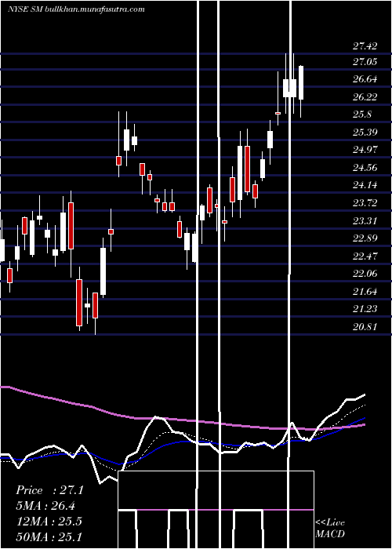Image resolution: width=392 pixels, height=549 pixels.
Task: Click the 20.81 price axis label
Action: tap(365, 327)
